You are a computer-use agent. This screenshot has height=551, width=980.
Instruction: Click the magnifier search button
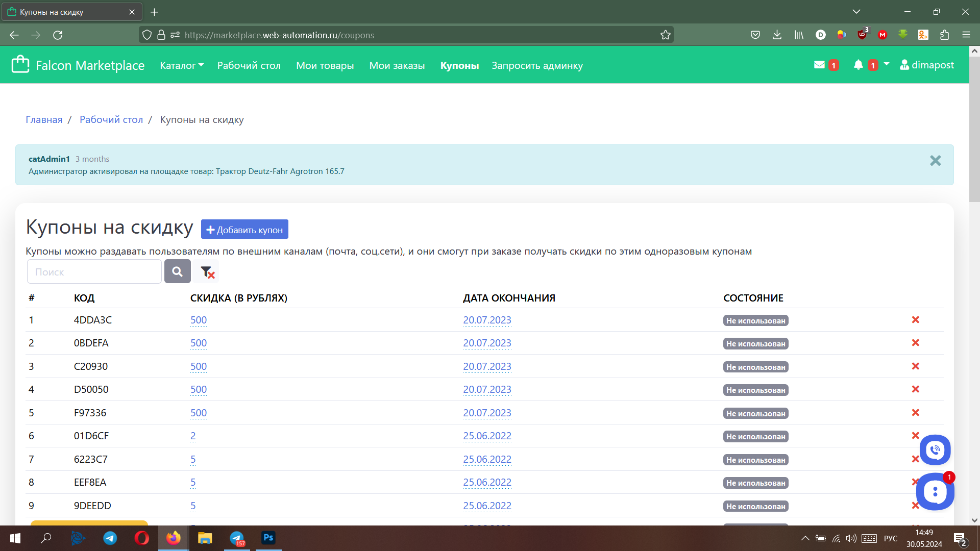tap(178, 271)
